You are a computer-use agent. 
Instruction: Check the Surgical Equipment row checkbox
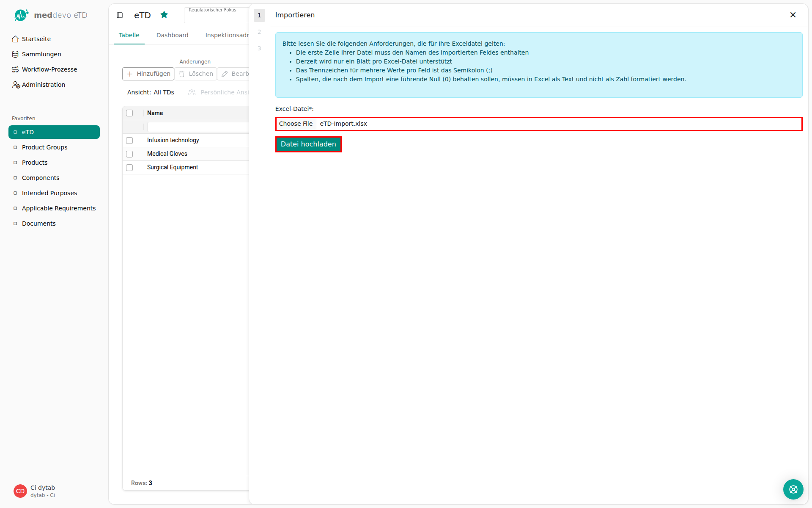click(x=129, y=168)
